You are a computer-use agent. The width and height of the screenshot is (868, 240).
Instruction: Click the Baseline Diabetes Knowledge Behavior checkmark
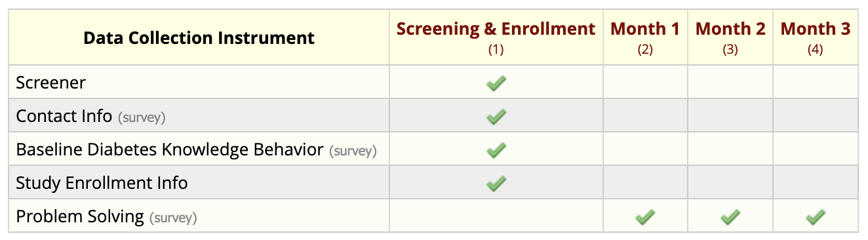[496, 150]
